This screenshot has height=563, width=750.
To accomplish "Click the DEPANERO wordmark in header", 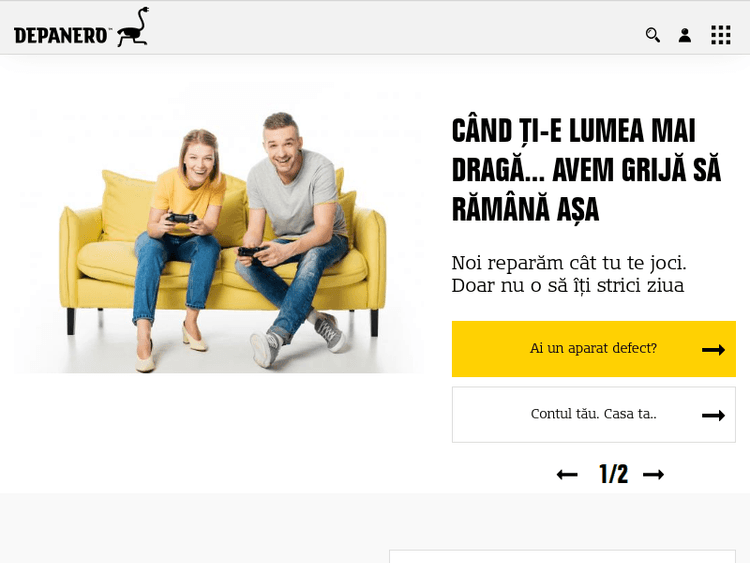I will pyautogui.click(x=61, y=35).
